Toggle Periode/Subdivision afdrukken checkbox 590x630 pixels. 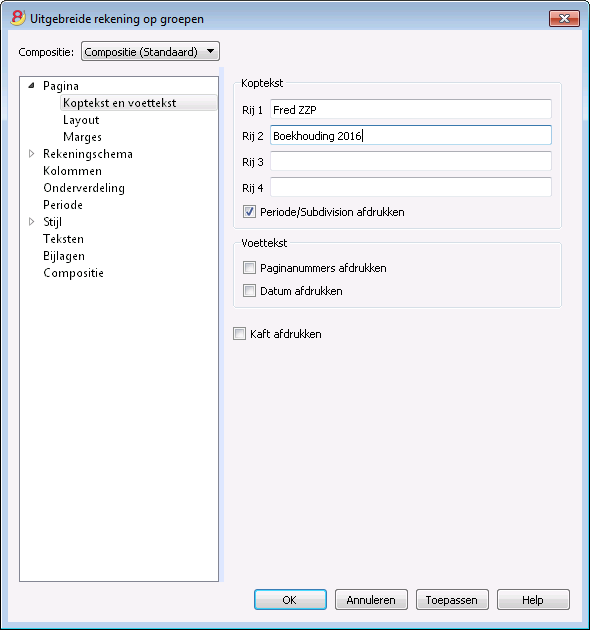pos(249,212)
